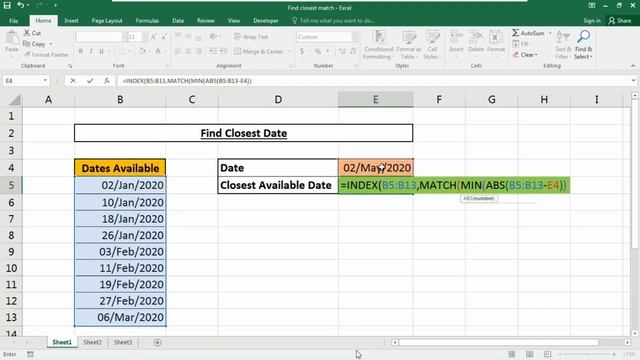This screenshot has height=360, width=640.
Task: Open the File tab
Action: click(13, 20)
